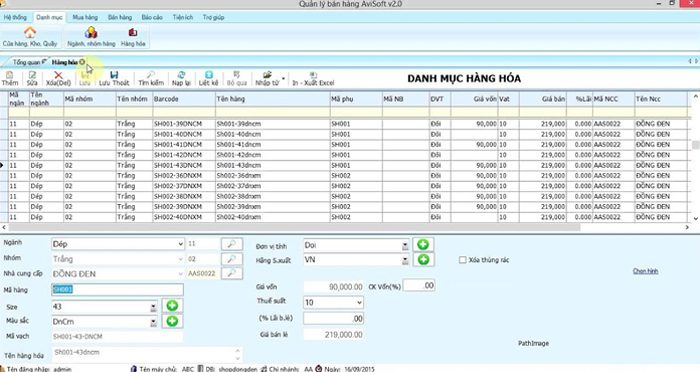This screenshot has width=700, height=372.
Task: Click CK Vốn(%) field
Action: pyautogui.click(x=419, y=285)
